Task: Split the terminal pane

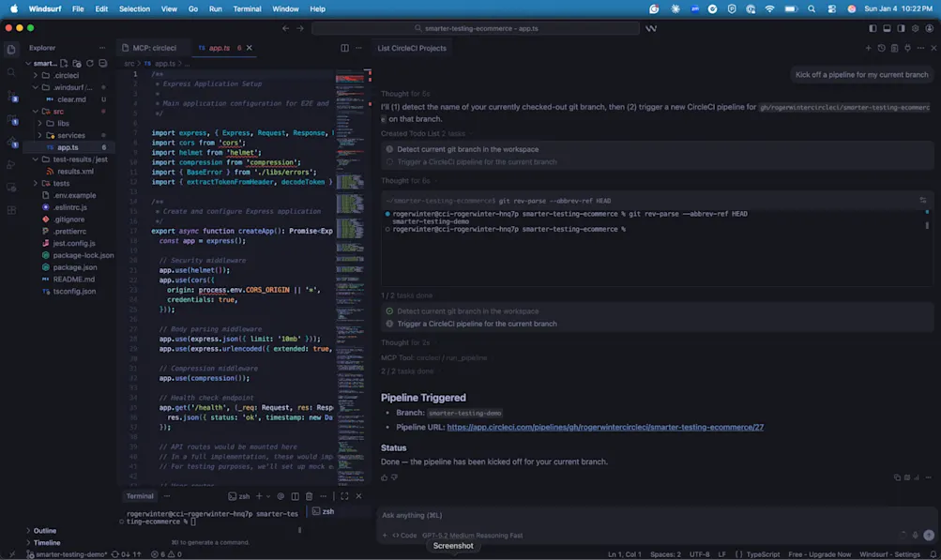Action: [295, 496]
